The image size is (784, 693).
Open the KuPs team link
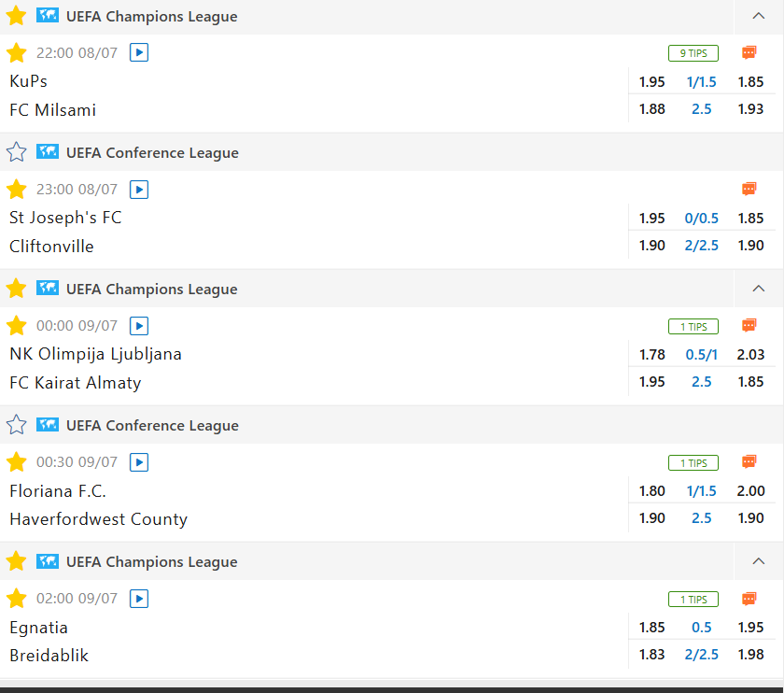28,81
